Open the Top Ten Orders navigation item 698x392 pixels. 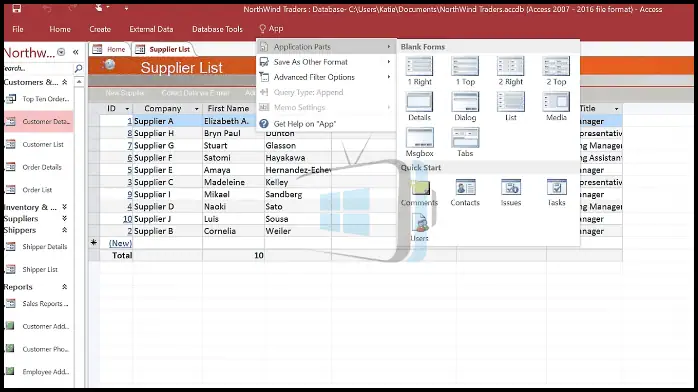[39, 99]
